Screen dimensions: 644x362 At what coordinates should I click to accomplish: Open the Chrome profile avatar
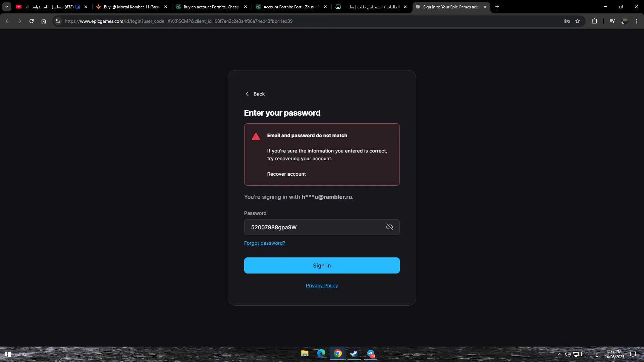[x=625, y=21]
